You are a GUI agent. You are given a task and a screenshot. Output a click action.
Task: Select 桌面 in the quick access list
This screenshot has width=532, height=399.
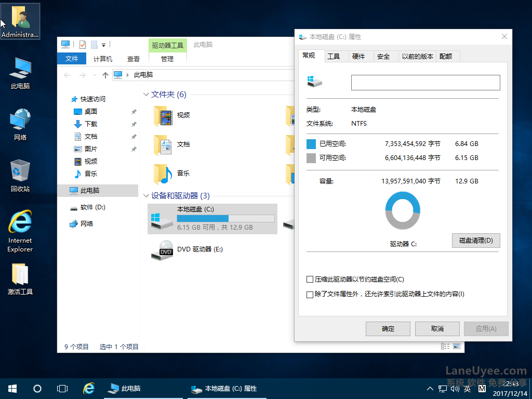tap(86, 111)
